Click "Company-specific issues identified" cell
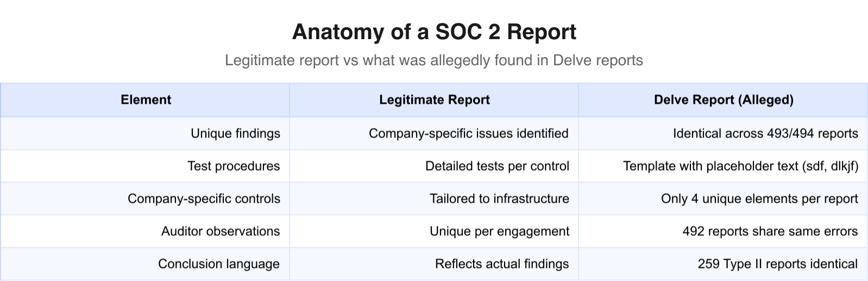 pyautogui.click(x=469, y=134)
